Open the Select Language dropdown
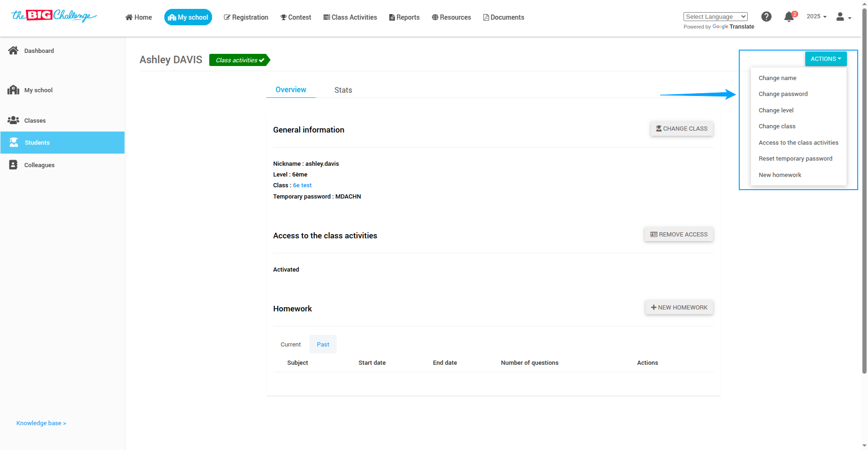This screenshot has height=450, width=868. 715,17
